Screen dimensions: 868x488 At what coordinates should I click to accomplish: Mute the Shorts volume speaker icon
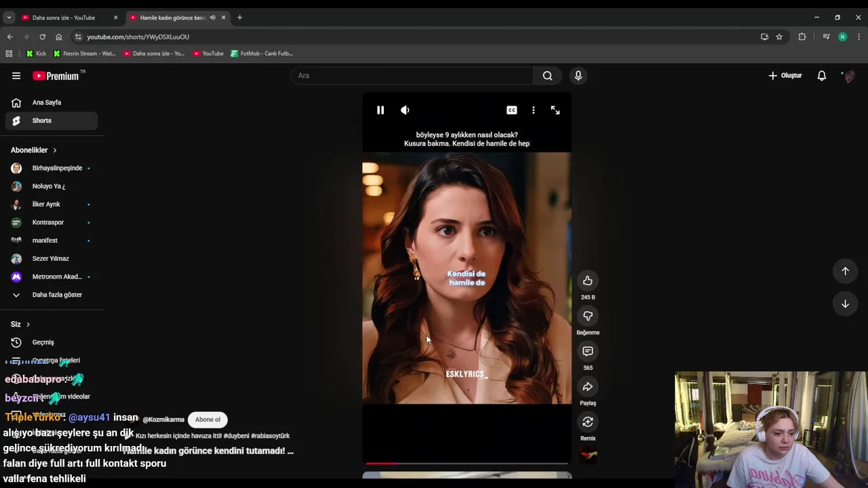pyautogui.click(x=405, y=110)
